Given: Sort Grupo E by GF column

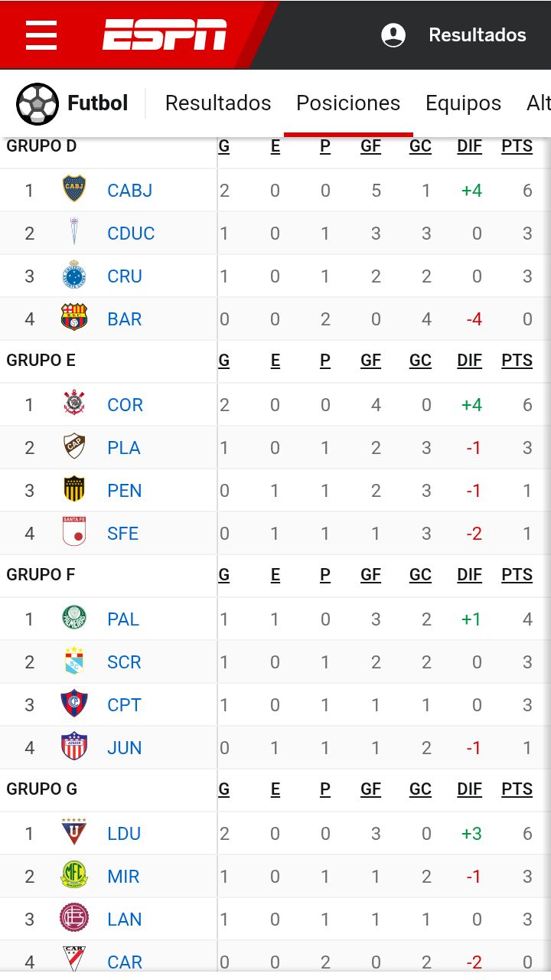Looking at the screenshot, I should [370, 361].
